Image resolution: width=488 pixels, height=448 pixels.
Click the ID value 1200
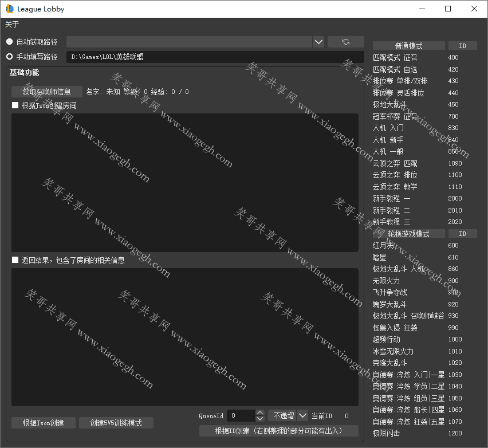pyautogui.click(x=455, y=433)
